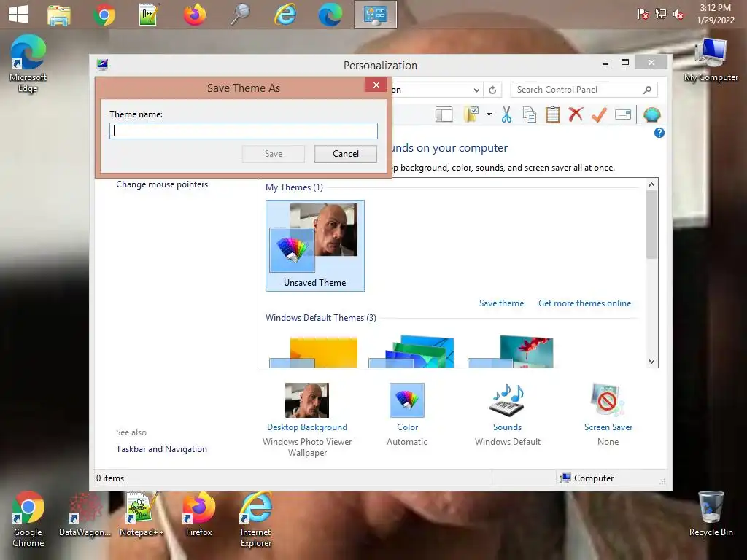Select Notepad++ desktop shortcut
The width and height of the screenshot is (747, 560).
click(x=142, y=515)
